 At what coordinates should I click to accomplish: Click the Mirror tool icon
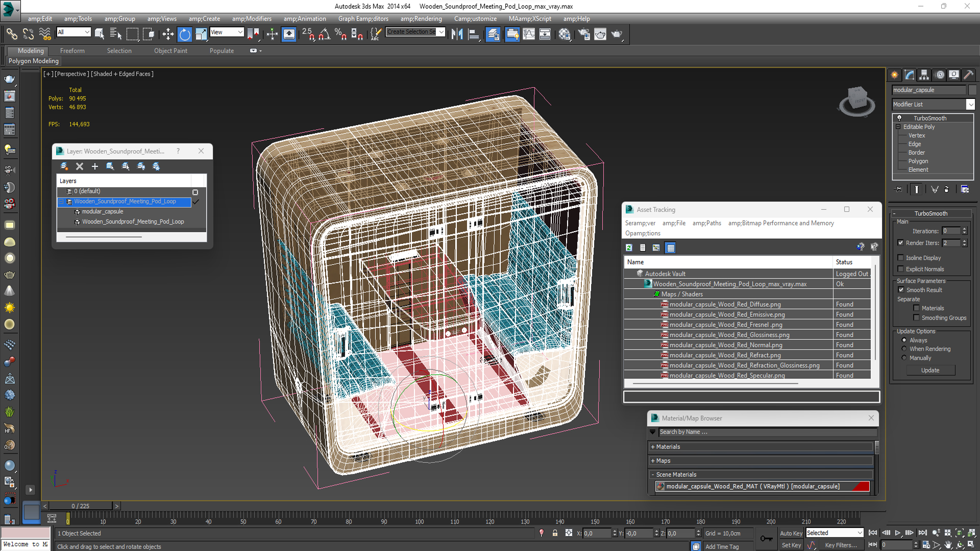[457, 34]
